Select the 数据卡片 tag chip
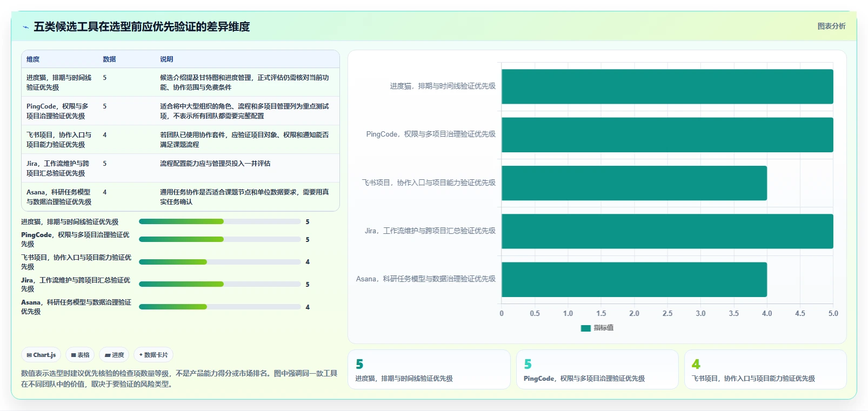Viewport: 868px width, 411px height. point(153,355)
